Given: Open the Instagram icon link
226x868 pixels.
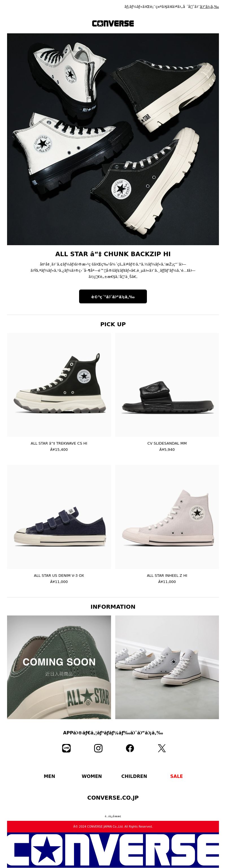Looking at the screenshot, I should pyautogui.click(x=98, y=748).
